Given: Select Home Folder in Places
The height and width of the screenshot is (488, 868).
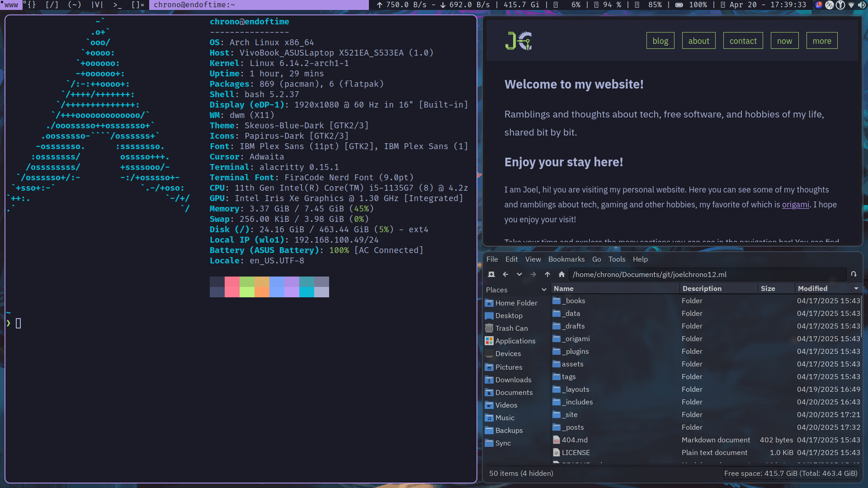Looking at the screenshot, I should click(516, 303).
